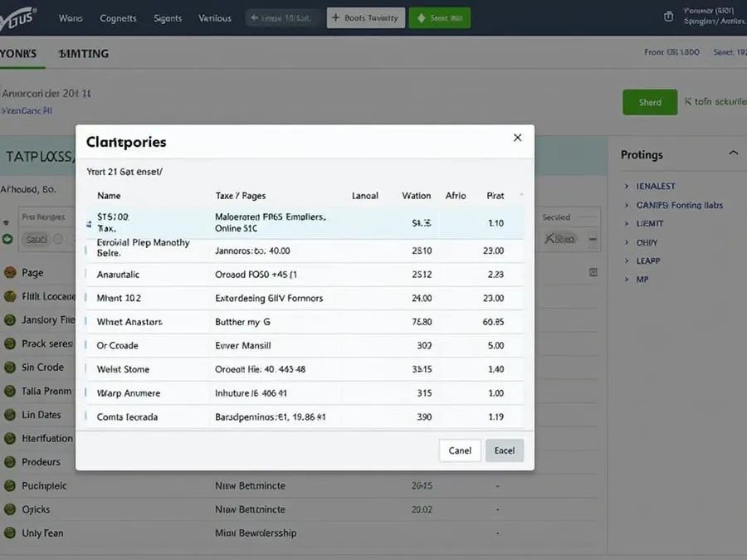Expand the LIEMIT item

650,223
